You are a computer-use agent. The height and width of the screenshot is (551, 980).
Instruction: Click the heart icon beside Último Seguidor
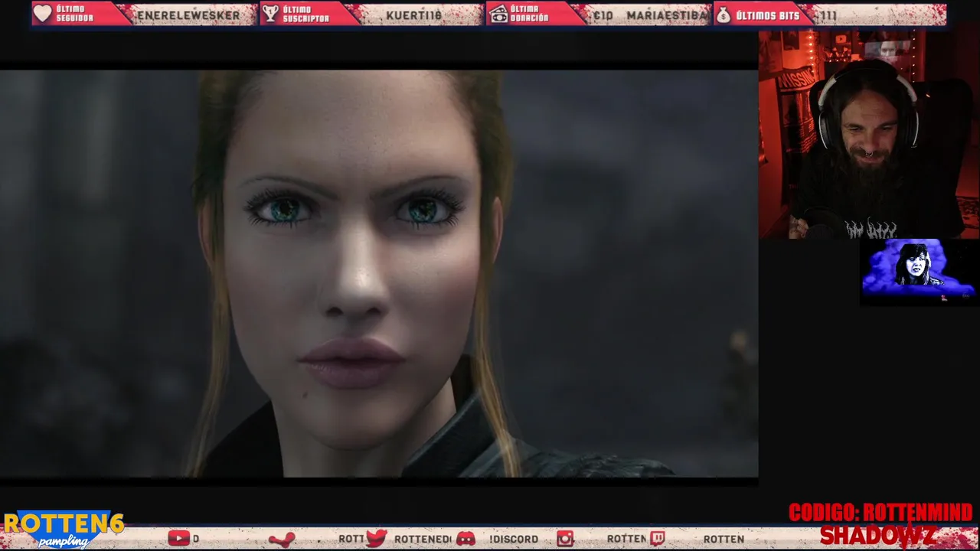pyautogui.click(x=43, y=14)
